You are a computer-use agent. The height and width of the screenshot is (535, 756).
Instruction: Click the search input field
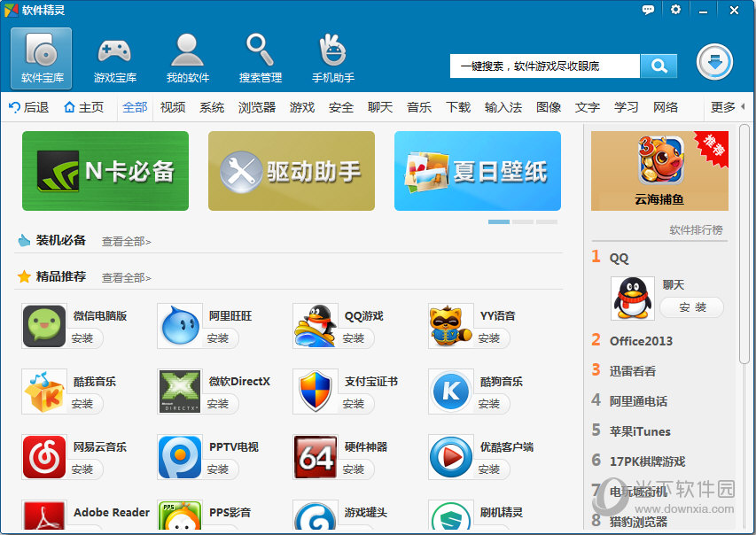(545, 66)
